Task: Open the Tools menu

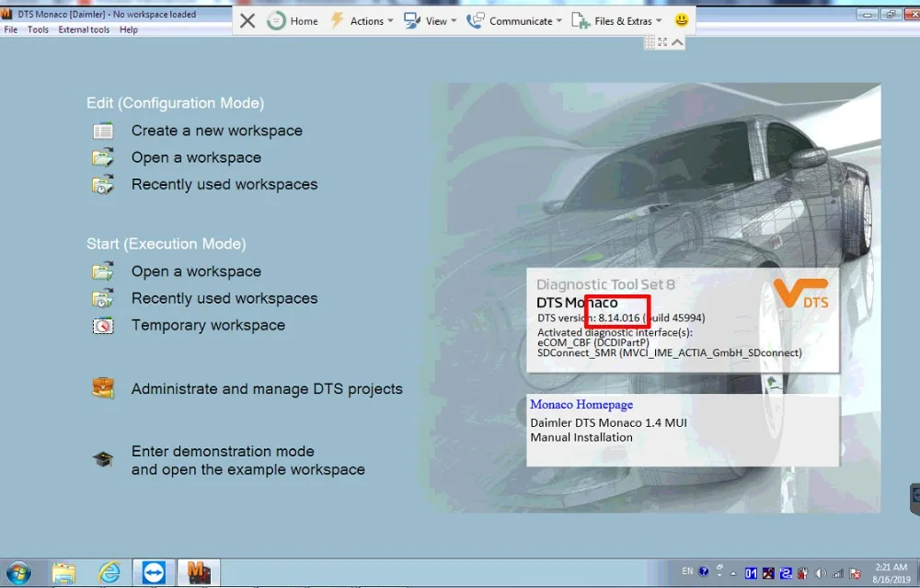Action: click(38, 29)
